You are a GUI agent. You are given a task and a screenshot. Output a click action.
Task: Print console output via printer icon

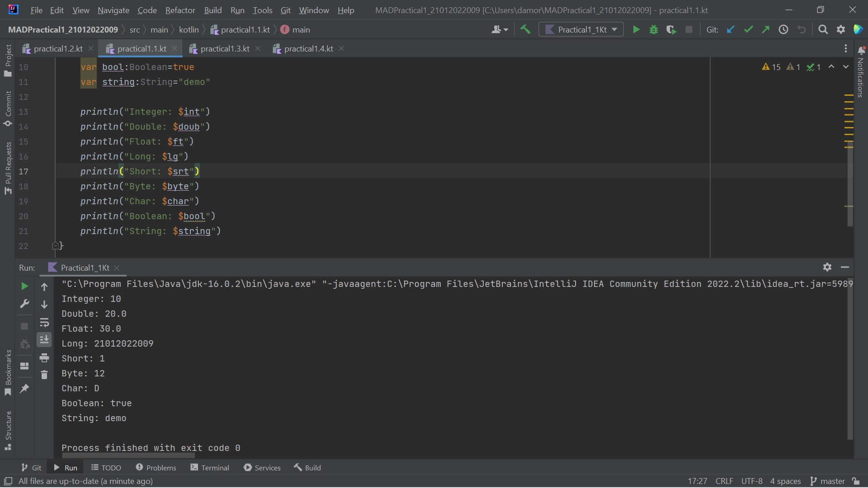coord(44,357)
